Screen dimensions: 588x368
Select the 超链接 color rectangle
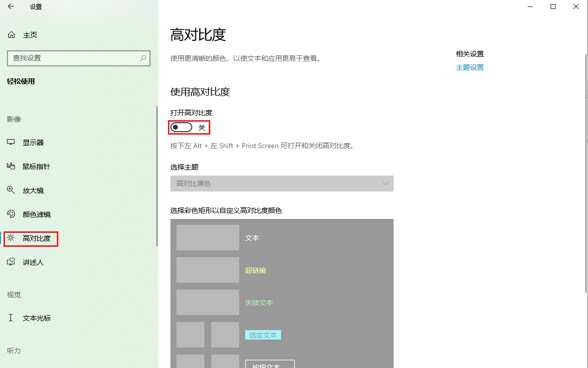click(x=207, y=270)
